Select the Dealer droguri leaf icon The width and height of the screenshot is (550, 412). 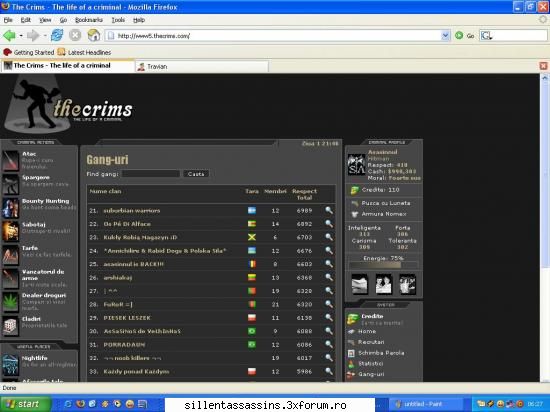click(x=10, y=302)
